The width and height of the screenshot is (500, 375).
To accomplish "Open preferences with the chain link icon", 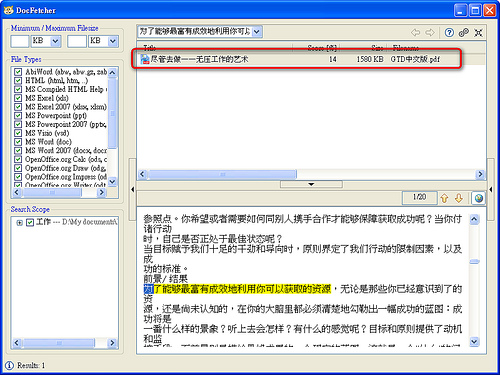I will pos(464,32).
